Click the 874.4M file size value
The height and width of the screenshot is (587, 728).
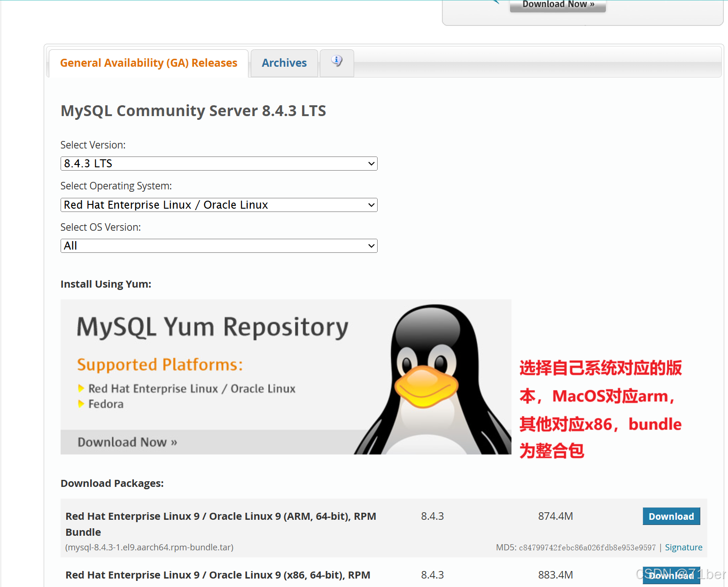(x=556, y=516)
